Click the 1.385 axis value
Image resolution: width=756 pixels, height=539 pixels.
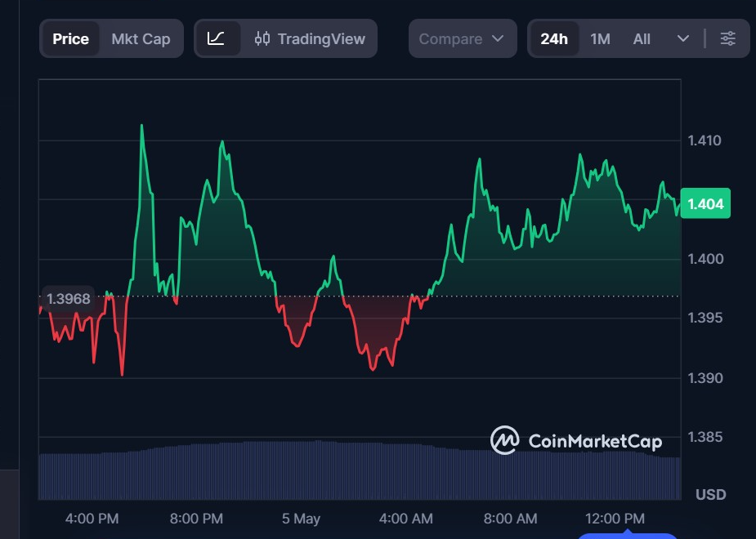(x=705, y=438)
